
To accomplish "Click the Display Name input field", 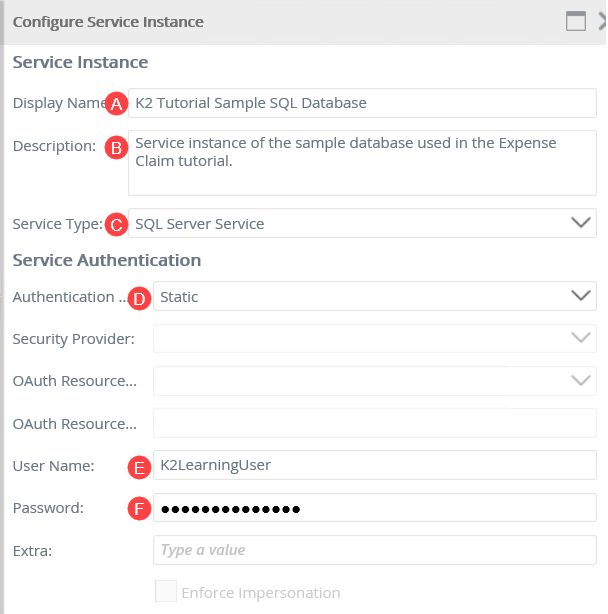I will coord(362,103).
